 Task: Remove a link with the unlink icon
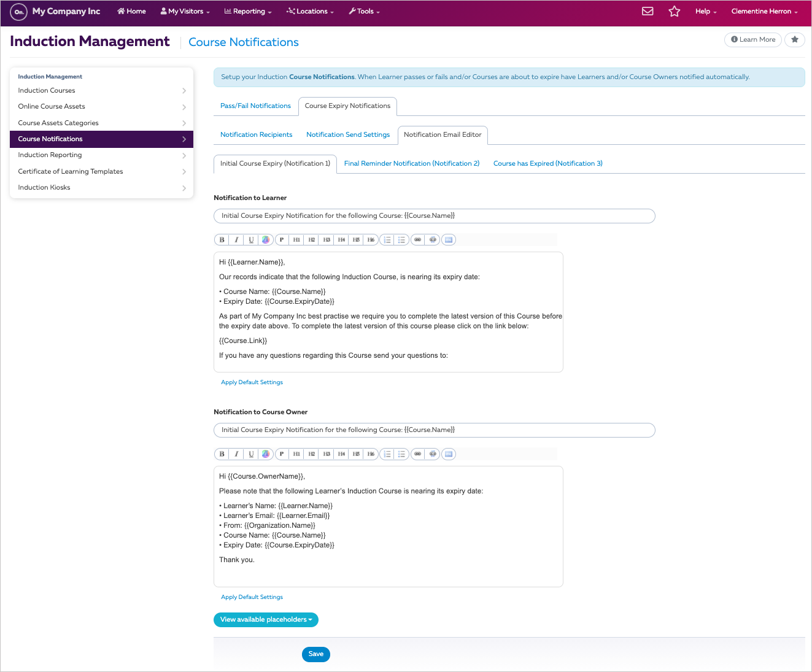pyautogui.click(x=433, y=239)
